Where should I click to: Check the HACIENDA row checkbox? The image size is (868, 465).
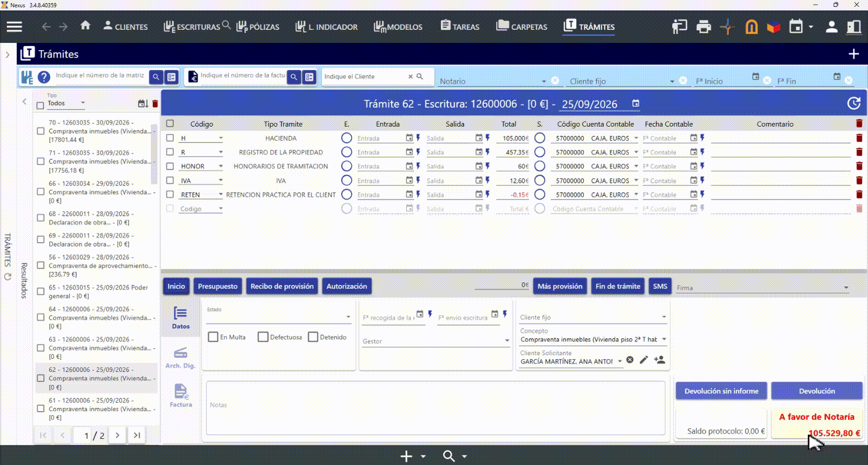[x=170, y=138]
